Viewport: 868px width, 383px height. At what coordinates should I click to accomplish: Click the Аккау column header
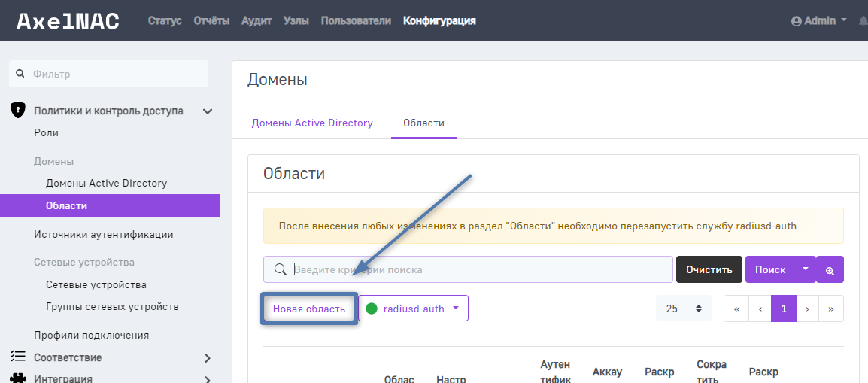(x=607, y=372)
